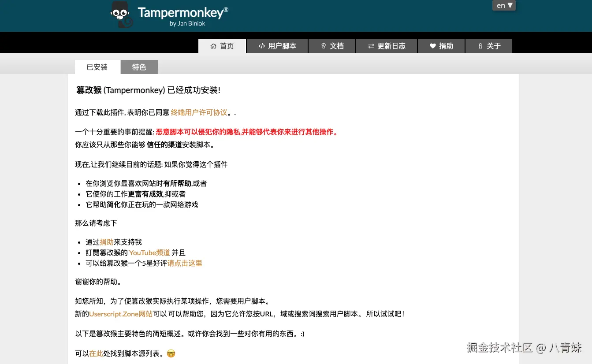Click the 在此 script sources link

[x=96, y=353]
